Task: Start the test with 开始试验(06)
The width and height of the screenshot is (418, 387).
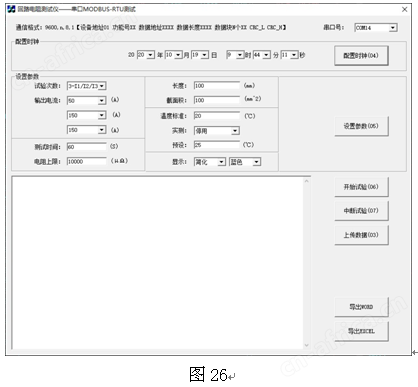Action: point(361,187)
